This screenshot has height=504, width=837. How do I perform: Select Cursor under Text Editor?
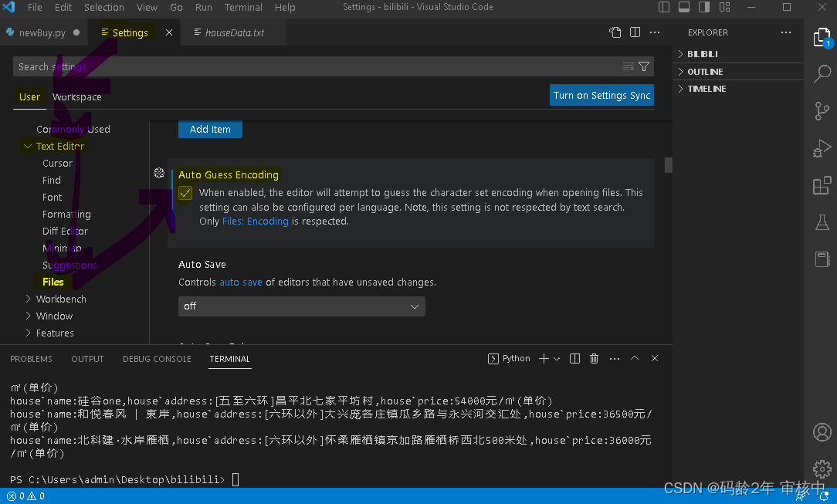coord(57,163)
